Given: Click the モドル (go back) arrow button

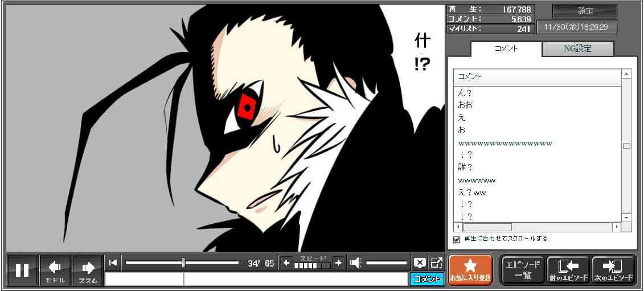Looking at the screenshot, I should tap(55, 270).
